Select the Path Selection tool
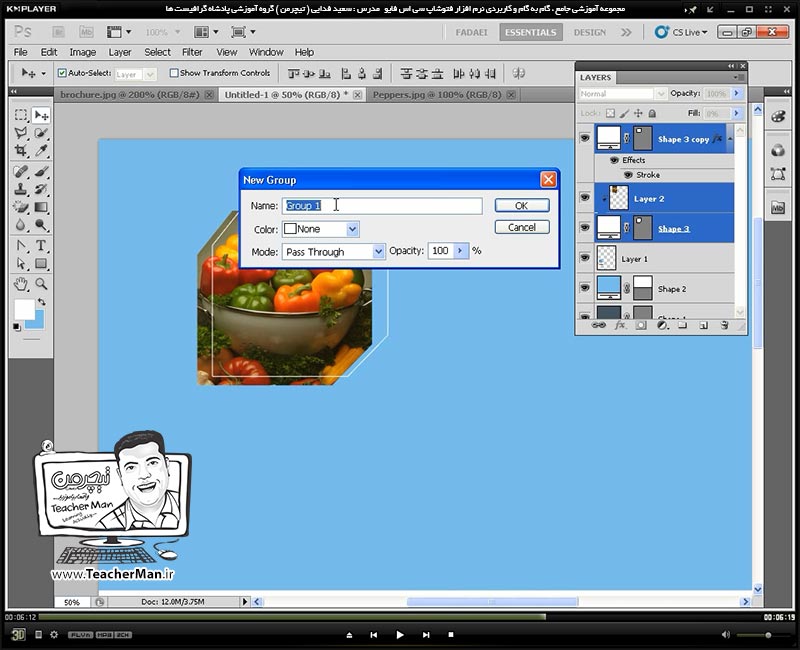The height and width of the screenshot is (650, 800). click(20, 264)
